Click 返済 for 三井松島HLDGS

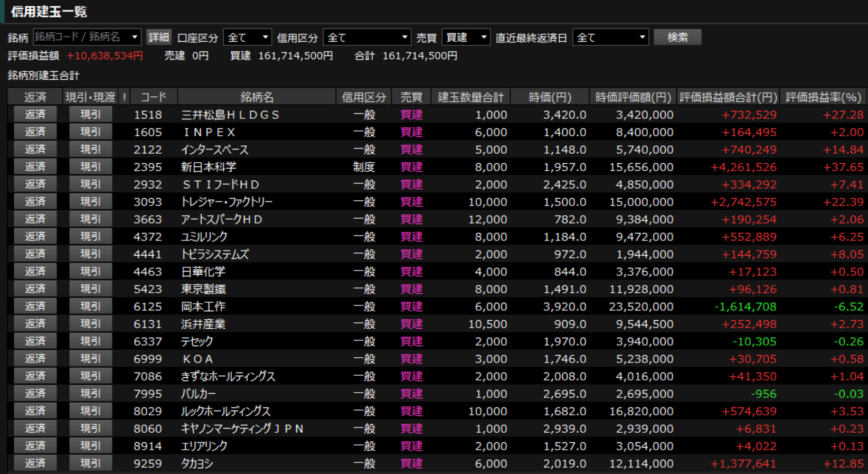[x=35, y=114]
